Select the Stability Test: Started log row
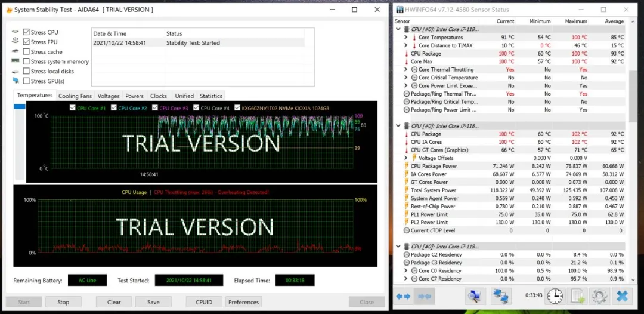This screenshot has height=314, width=644. click(198, 43)
